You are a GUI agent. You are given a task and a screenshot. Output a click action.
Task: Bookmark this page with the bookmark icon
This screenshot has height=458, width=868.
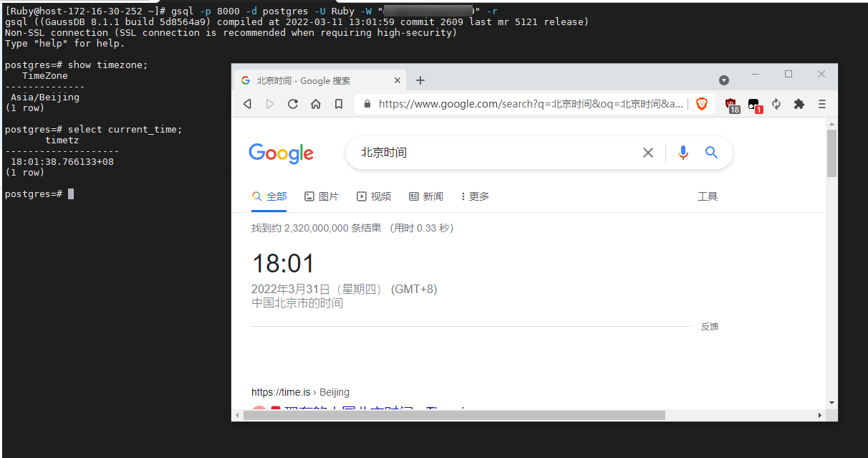click(x=339, y=104)
